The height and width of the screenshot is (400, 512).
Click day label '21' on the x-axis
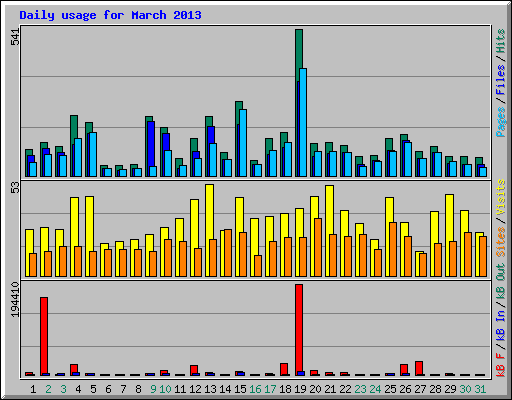point(330,389)
